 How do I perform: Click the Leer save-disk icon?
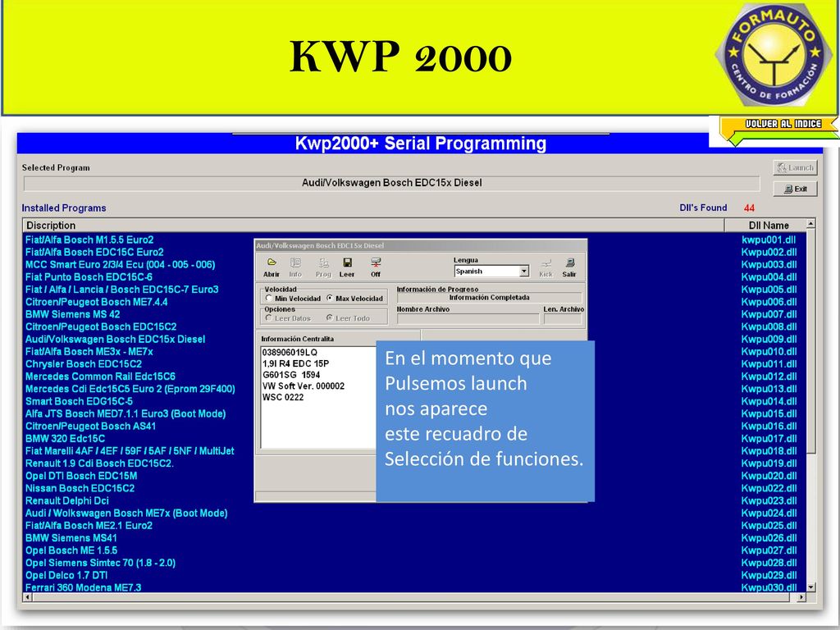347,262
